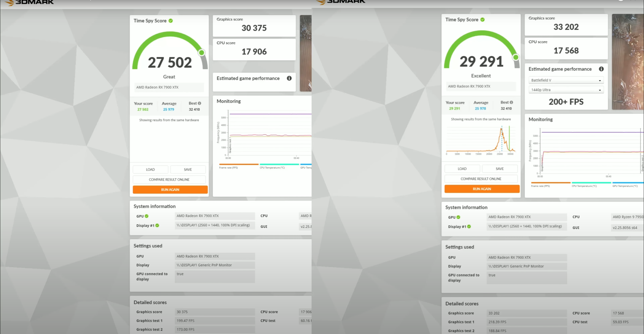The width and height of the screenshot is (644, 334).
Task: Click left COMPARE RESULT ONLINE button
Action: pos(169,180)
